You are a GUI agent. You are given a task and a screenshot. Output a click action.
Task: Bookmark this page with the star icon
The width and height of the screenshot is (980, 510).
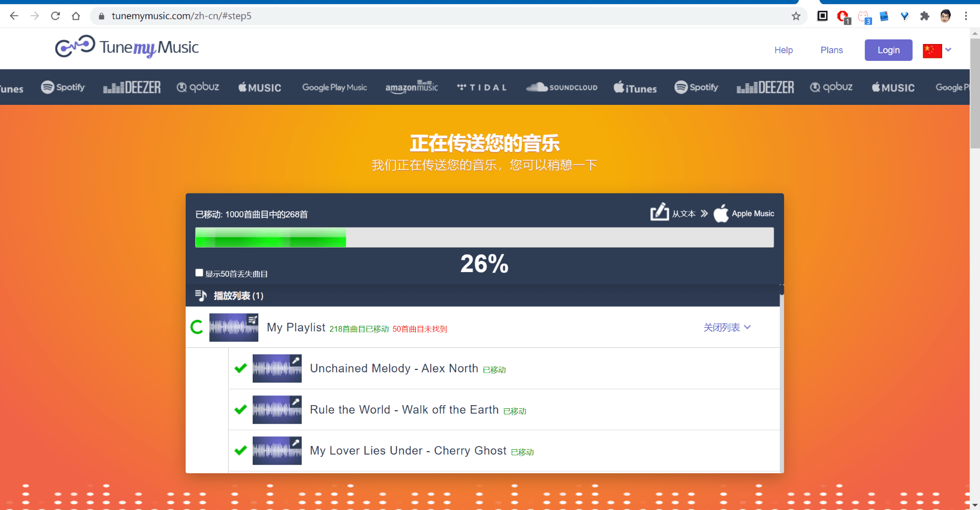click(796, 16)
